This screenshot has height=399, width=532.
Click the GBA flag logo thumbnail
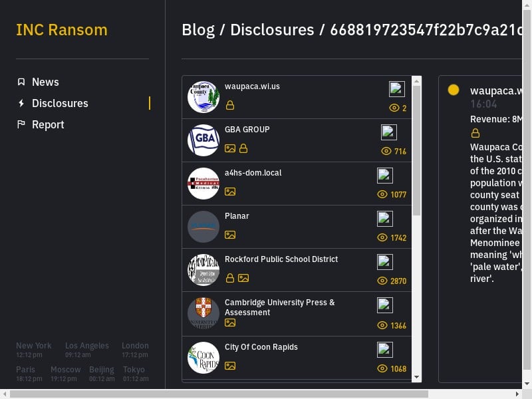[203, 140]
